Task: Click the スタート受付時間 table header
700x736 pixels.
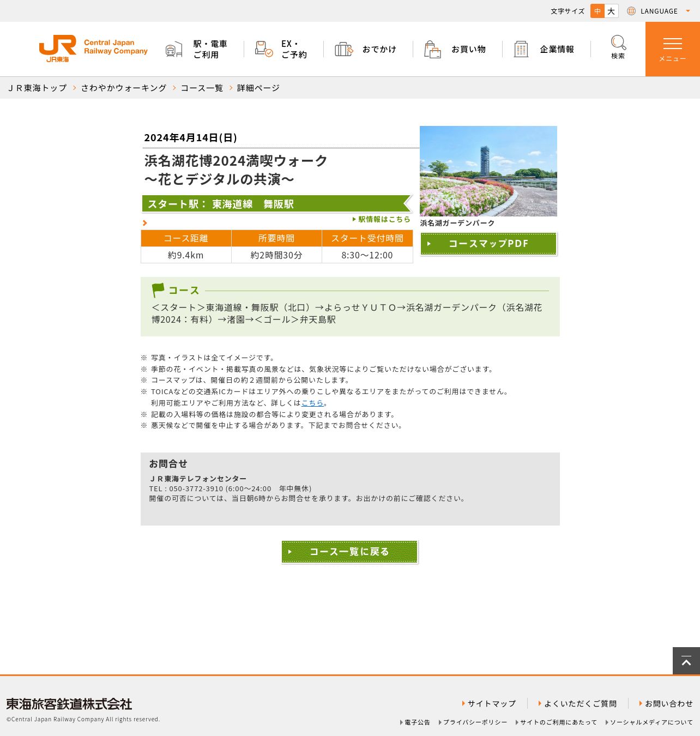Action: click(x=367, y=238)
